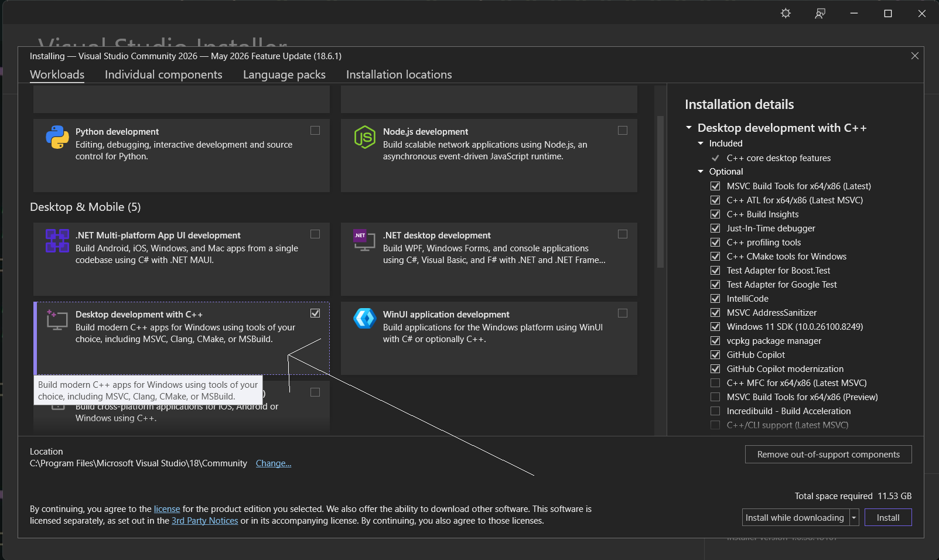Open the feedback icon in title bar

tap(820, 13)
